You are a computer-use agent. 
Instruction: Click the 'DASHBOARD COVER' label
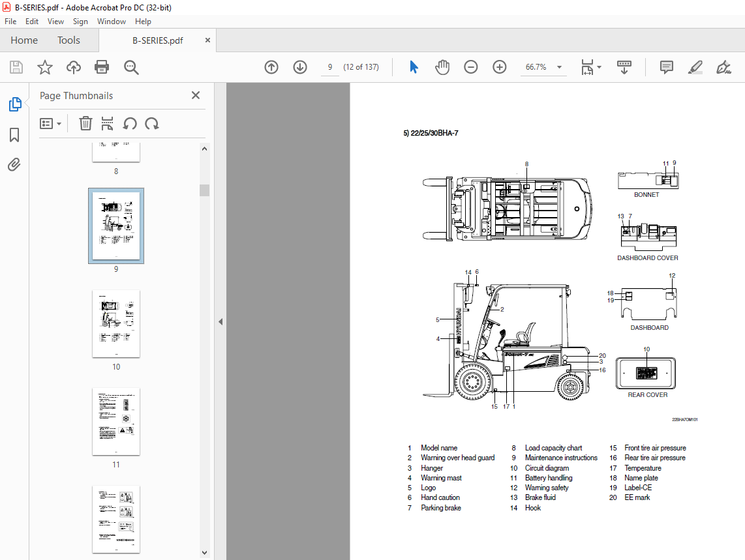point(648,258)
